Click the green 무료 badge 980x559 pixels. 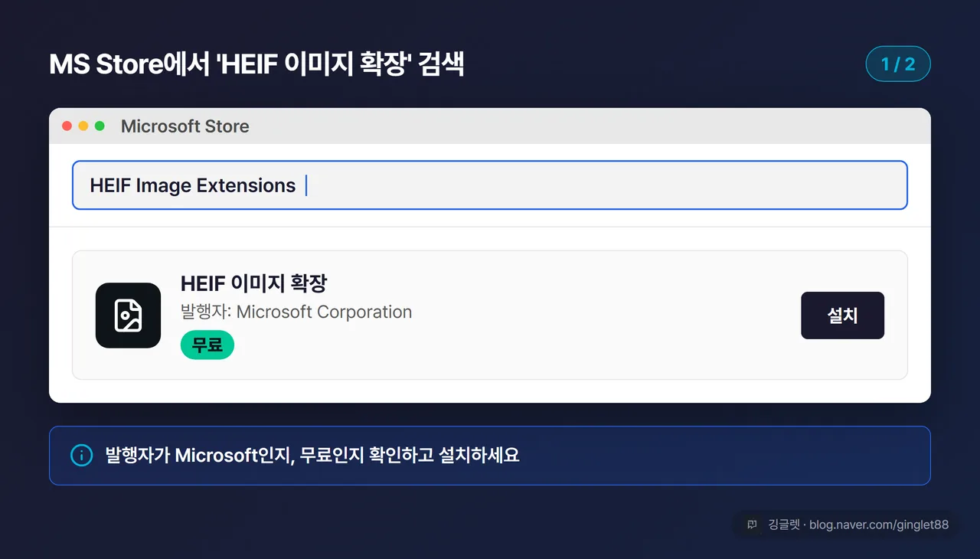click(207, 345)
